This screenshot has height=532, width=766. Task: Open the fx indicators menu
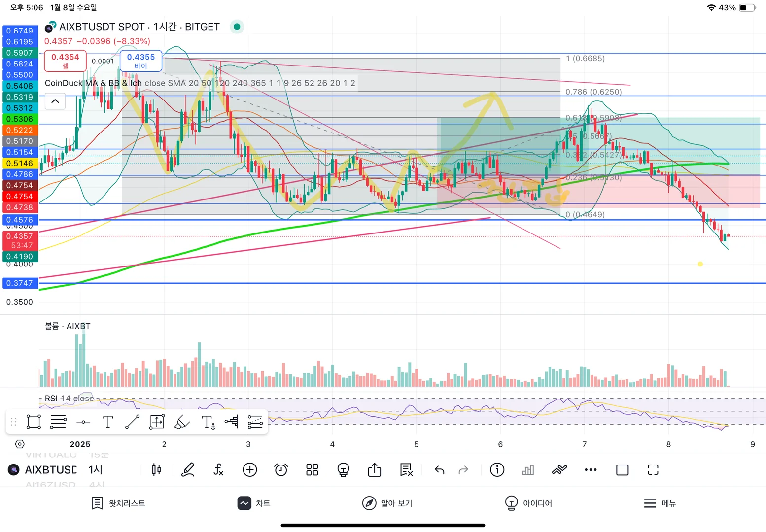(x=218, y=470)
